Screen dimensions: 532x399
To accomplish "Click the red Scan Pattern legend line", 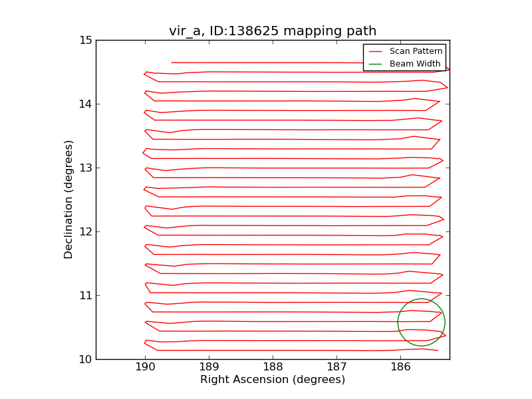I will click(376, 51).
